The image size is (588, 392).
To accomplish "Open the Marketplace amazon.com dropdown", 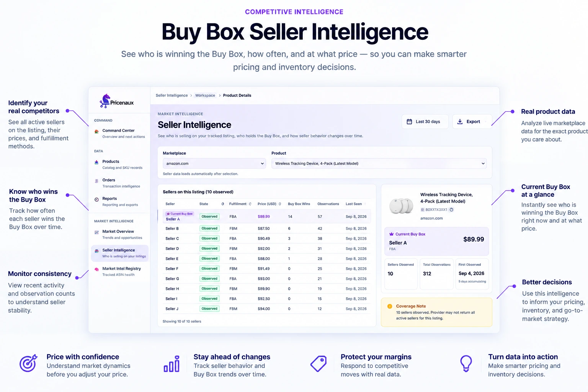I will tap(214, 163).
